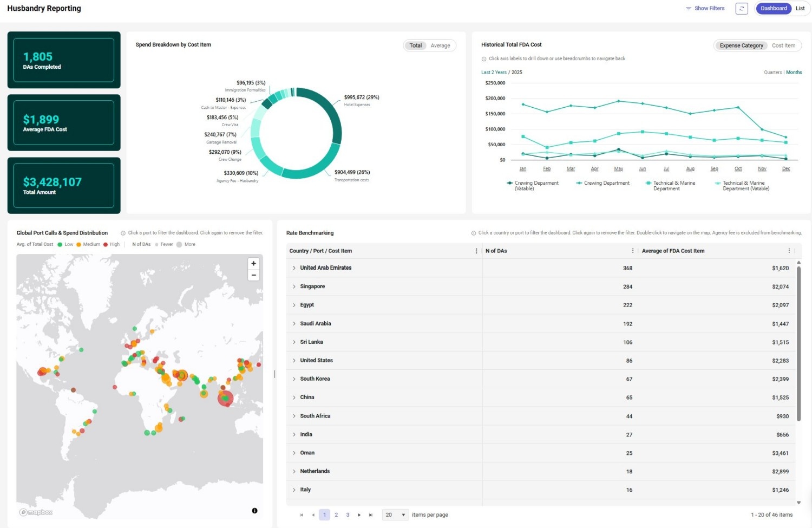
Task: Click the map attribution info icon
Action: click(x=254, y=511)
